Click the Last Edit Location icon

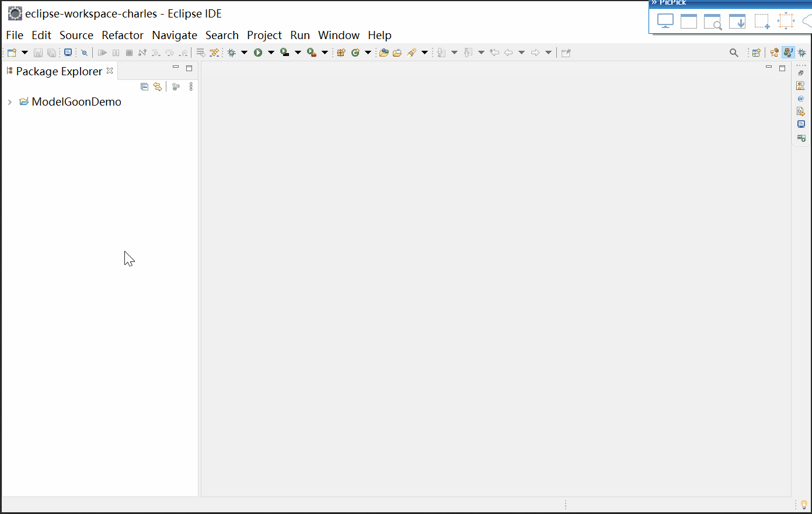pyautogui.click(x=494, y=53)
